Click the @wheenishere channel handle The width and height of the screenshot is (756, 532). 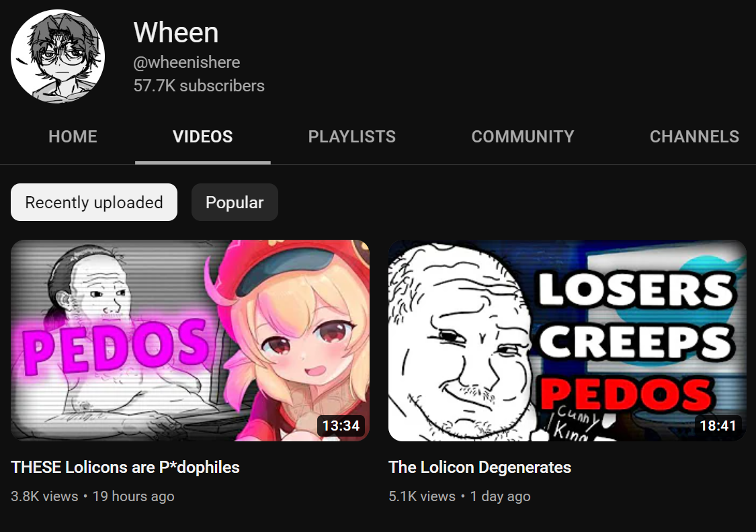click(187, 62)
